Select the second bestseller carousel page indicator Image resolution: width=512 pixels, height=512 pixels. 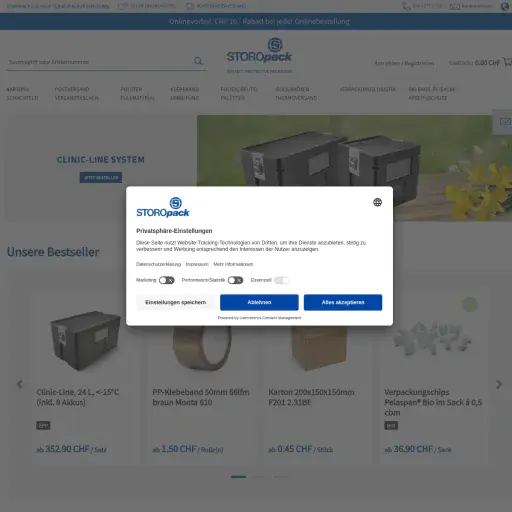click(259, 477)
